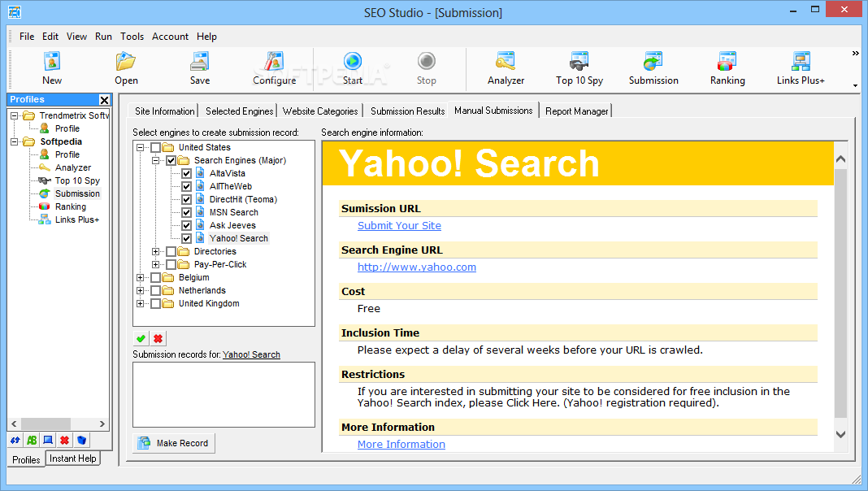Open a profile with the Open icon

click(x=126, y=68)
